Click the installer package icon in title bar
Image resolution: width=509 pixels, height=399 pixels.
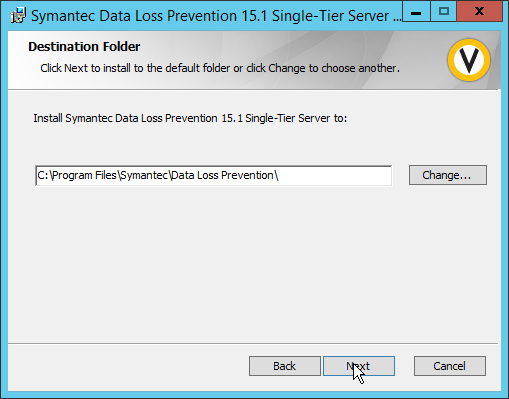[18, 15]
